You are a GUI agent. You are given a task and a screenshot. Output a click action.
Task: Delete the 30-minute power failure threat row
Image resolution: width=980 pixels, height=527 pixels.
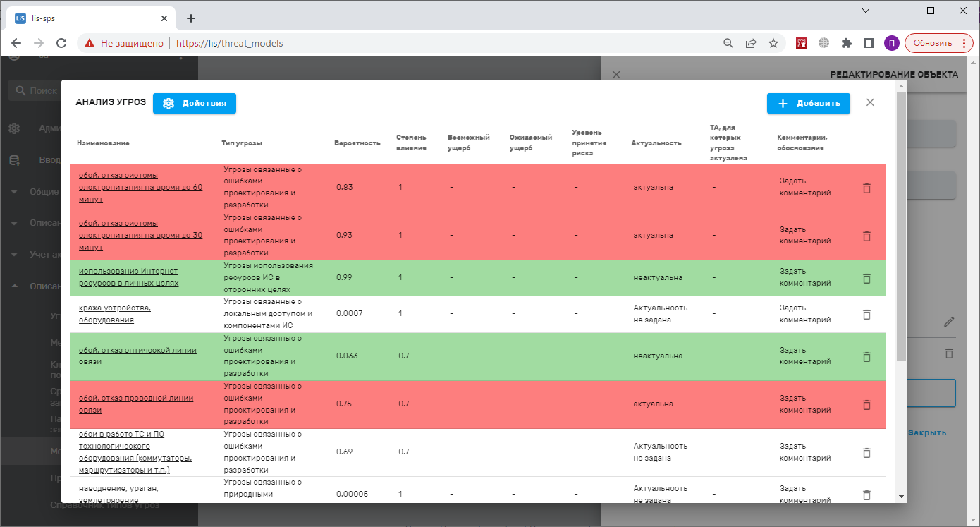pos(867,236)
